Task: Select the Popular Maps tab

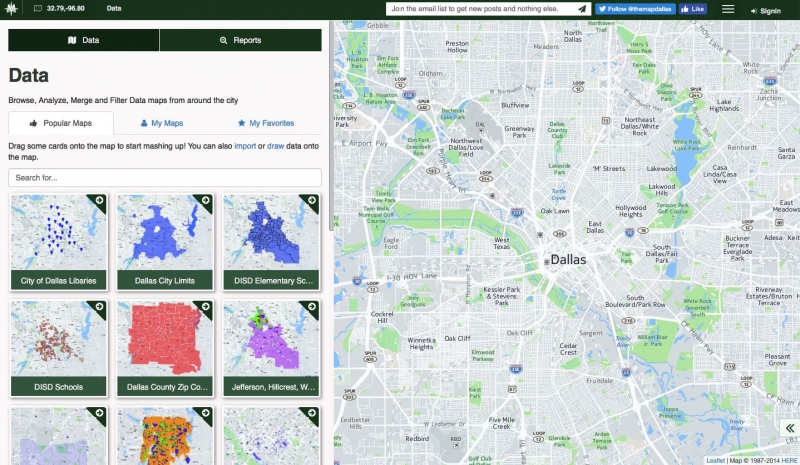Action: tap(61, 123)
